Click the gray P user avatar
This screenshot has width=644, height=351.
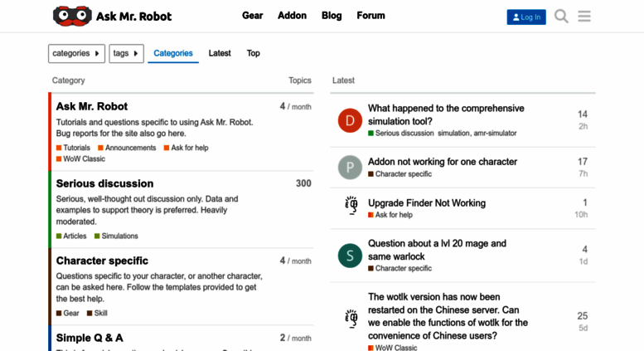(x=350, y=168)
